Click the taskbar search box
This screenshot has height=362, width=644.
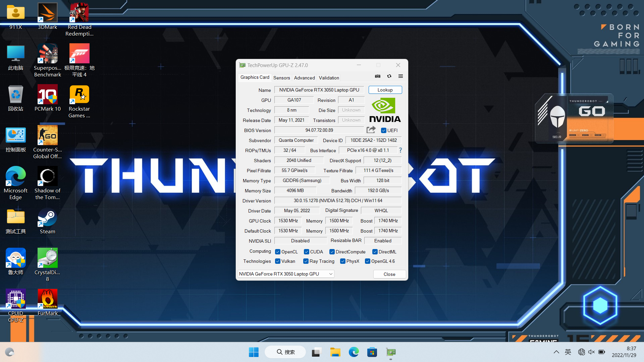285,352
